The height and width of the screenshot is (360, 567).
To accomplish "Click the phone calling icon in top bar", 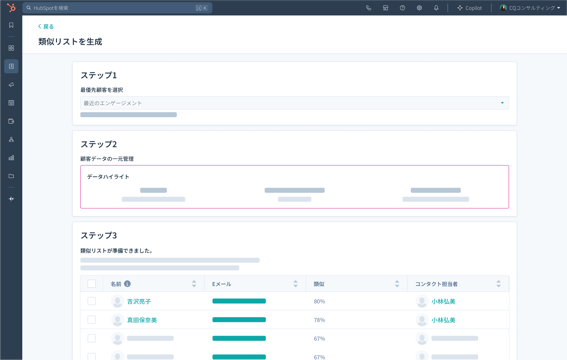I will tap(368, 8).
